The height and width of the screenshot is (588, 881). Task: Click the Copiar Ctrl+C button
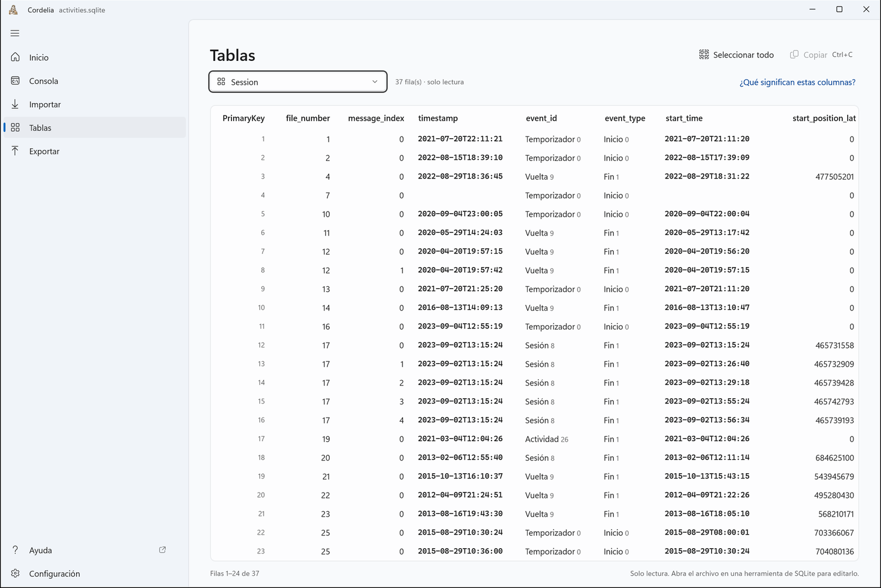tap(821, 54)
